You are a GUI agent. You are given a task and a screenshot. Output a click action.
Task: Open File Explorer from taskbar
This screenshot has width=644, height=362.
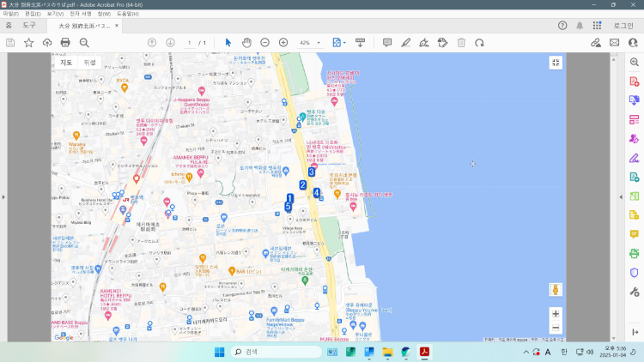[387, 353]
